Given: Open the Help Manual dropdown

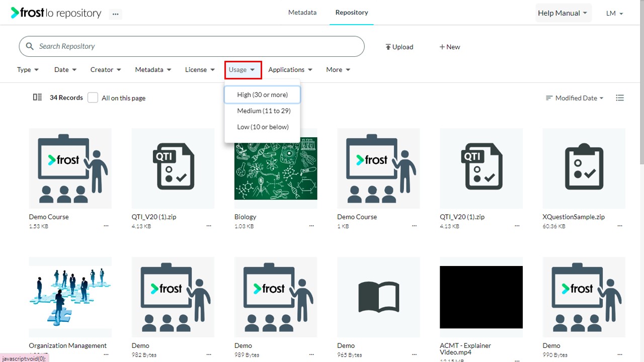Looking at the screenshot, I should (562, 13).
